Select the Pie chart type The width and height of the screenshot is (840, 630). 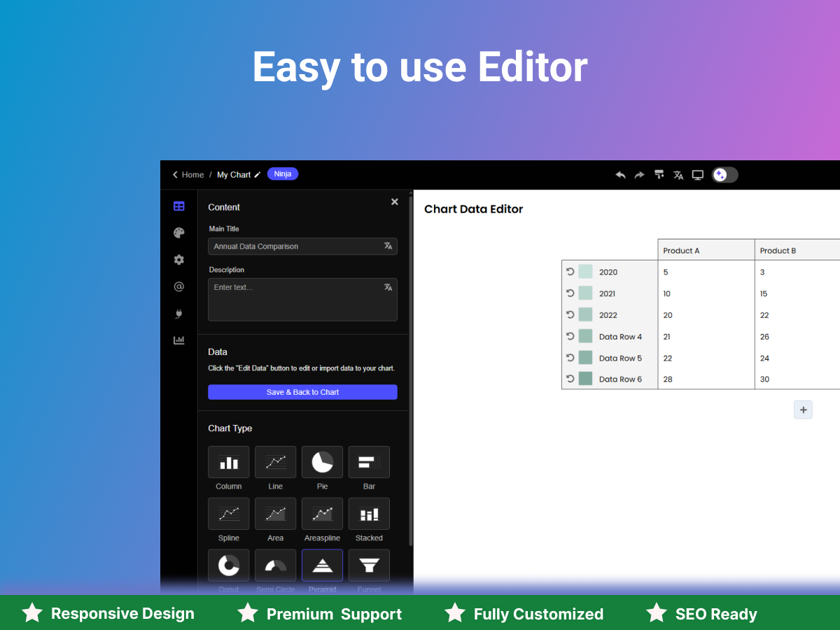pos(323,462)
